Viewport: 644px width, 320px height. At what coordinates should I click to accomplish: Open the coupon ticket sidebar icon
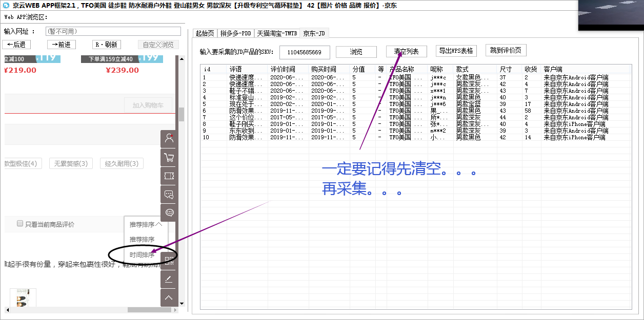[x=169, y=176]
